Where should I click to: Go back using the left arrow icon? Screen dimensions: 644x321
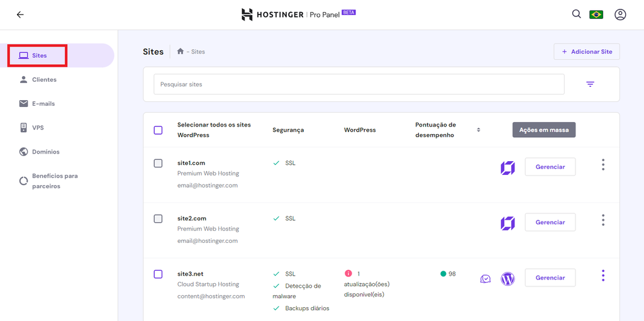click(x=20, y=15)
